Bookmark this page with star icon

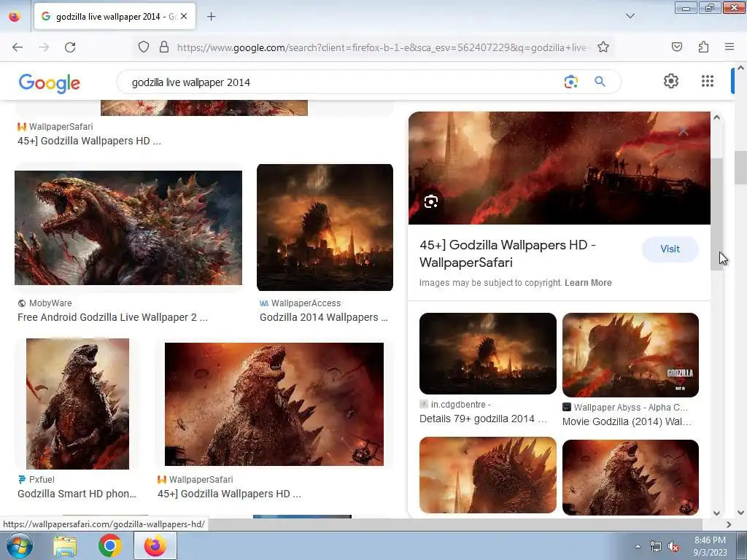pos(603,47)
